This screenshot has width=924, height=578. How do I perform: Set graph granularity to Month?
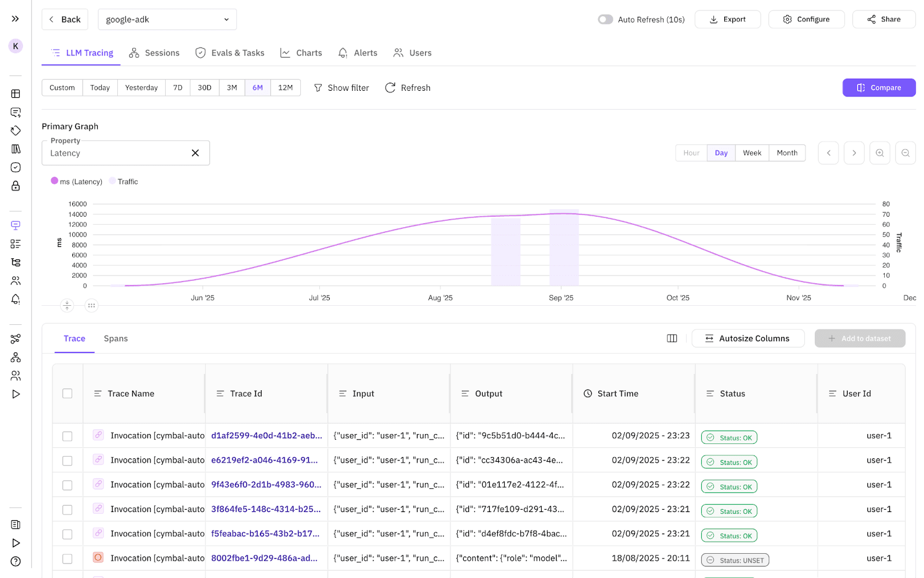coord(787,153)
